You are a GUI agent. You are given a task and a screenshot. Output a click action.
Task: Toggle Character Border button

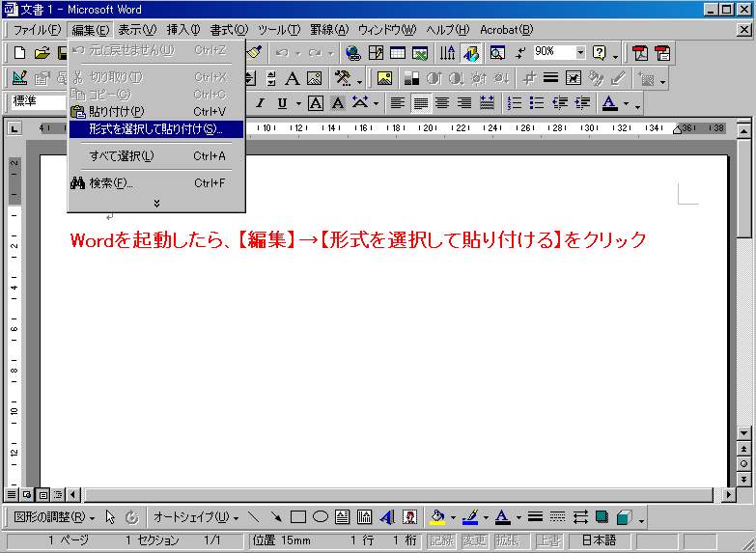click(316, 103)
